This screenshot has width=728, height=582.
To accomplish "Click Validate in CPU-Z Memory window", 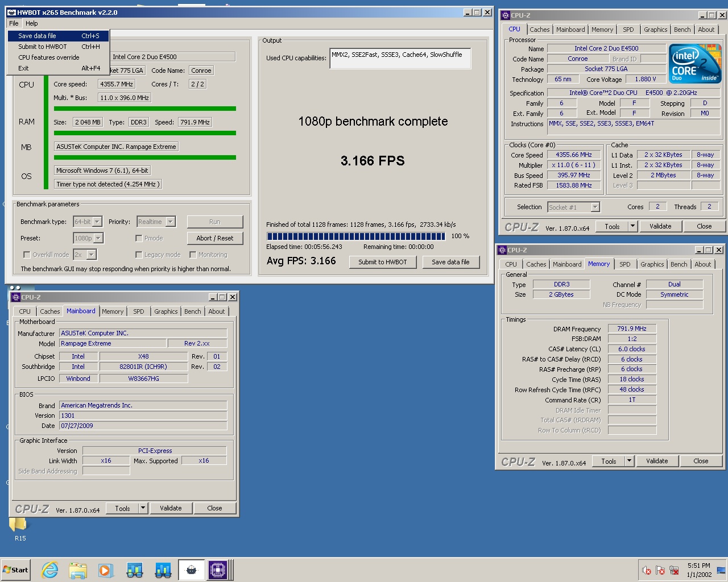I will tap(657, 461).
